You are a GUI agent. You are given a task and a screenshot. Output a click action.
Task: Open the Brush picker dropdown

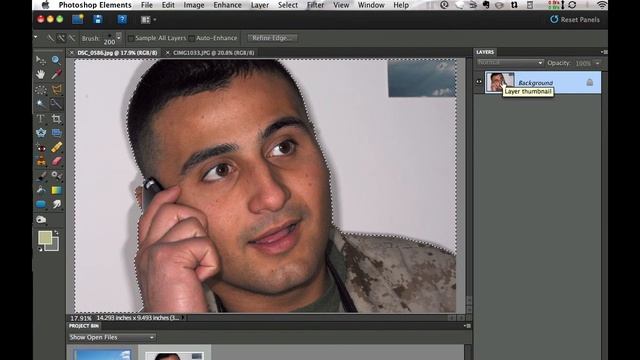tap(118, 38)
